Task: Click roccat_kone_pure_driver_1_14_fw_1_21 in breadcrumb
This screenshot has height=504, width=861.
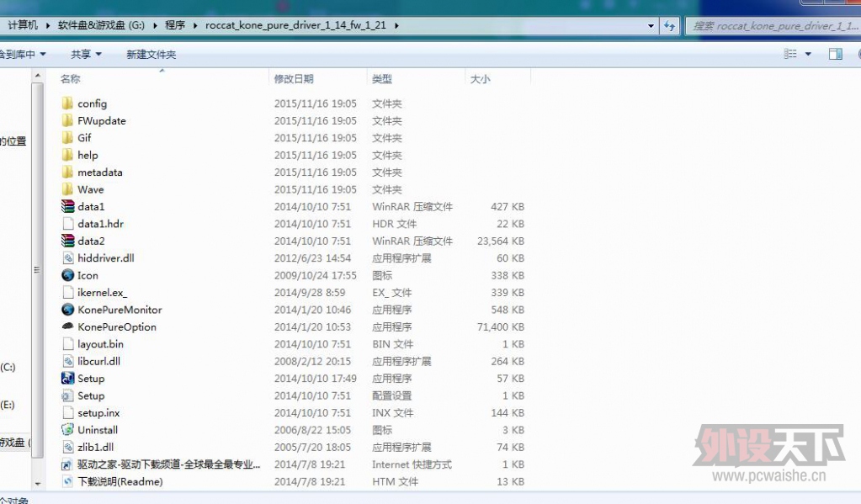Action: [x=295, y=25]
